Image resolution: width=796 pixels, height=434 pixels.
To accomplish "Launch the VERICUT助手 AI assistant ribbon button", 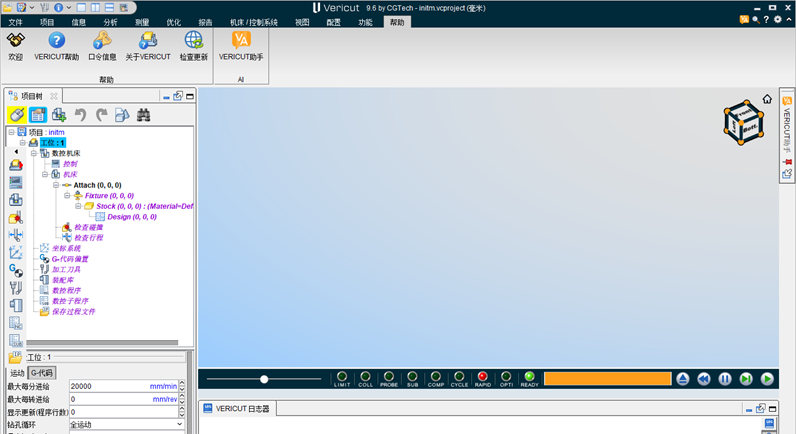I will [x=241, y=46].
